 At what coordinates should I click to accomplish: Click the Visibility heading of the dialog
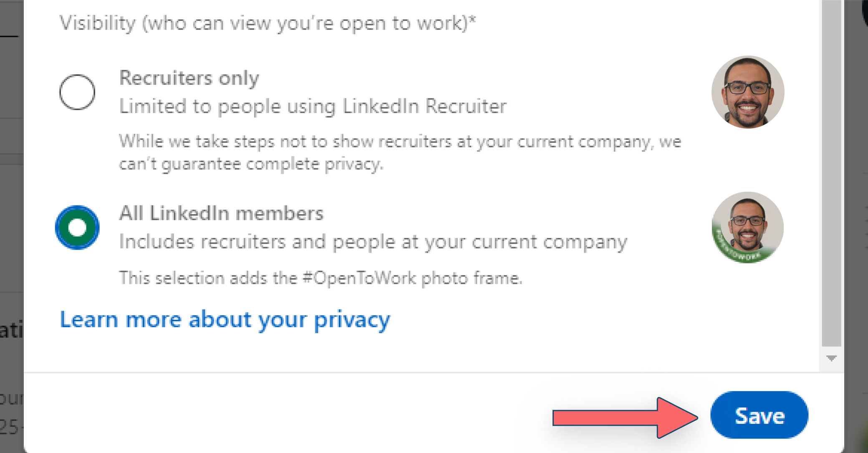tap(267, 23)
